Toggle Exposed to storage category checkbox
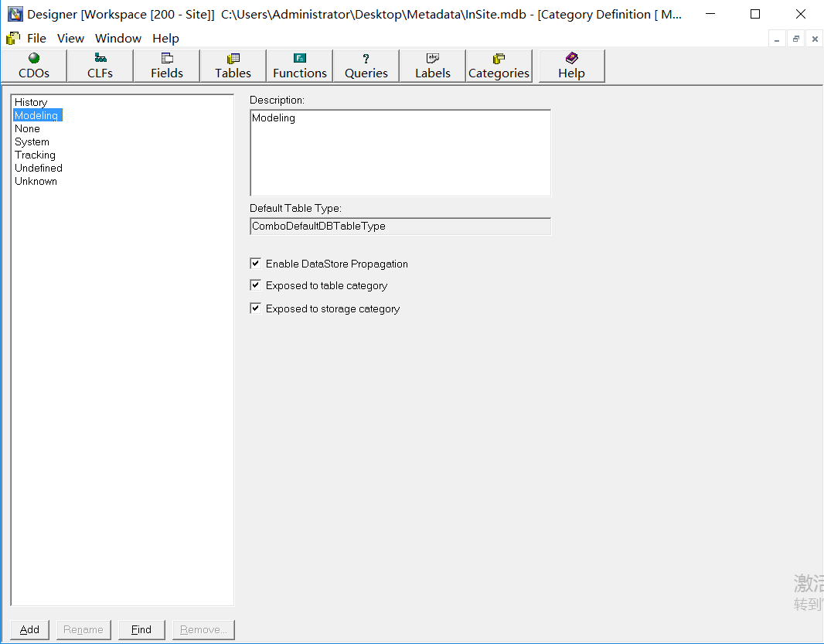 (x=256, y=308)
